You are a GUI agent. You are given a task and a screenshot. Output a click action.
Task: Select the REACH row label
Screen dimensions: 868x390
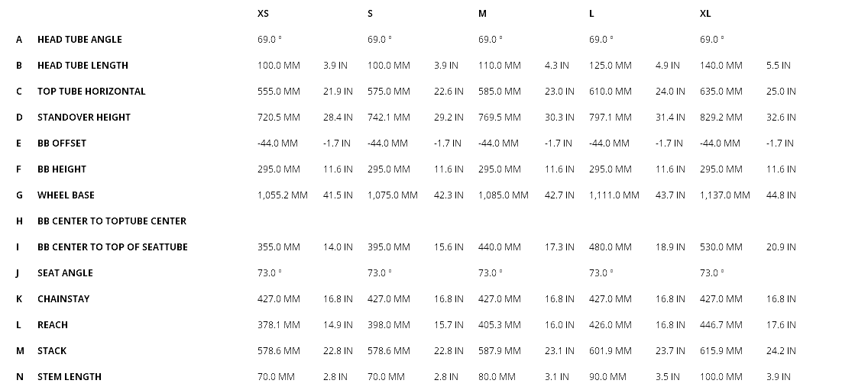tap(53, 325)
